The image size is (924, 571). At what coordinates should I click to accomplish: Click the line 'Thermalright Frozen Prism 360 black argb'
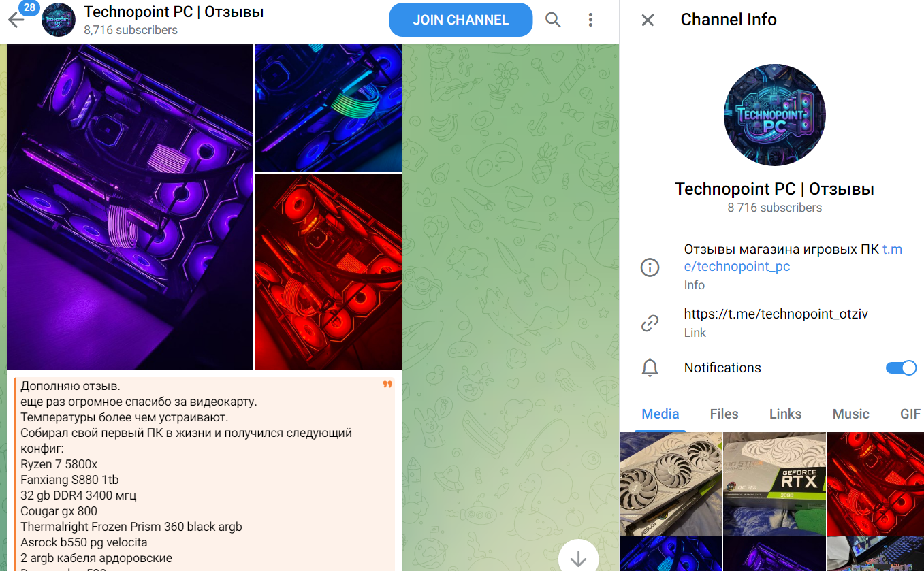(131, 527)
